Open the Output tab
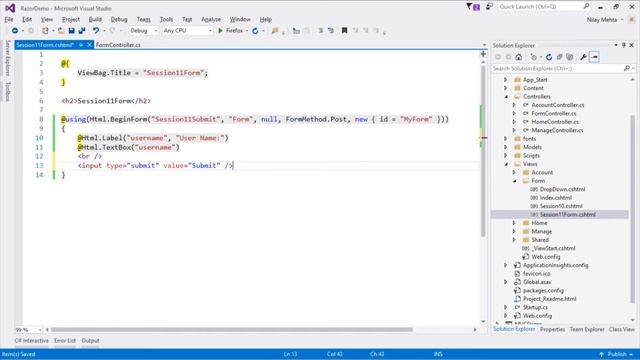Image resolution: width=640 pixels, height=360 pixels. [x=90, y=340]
